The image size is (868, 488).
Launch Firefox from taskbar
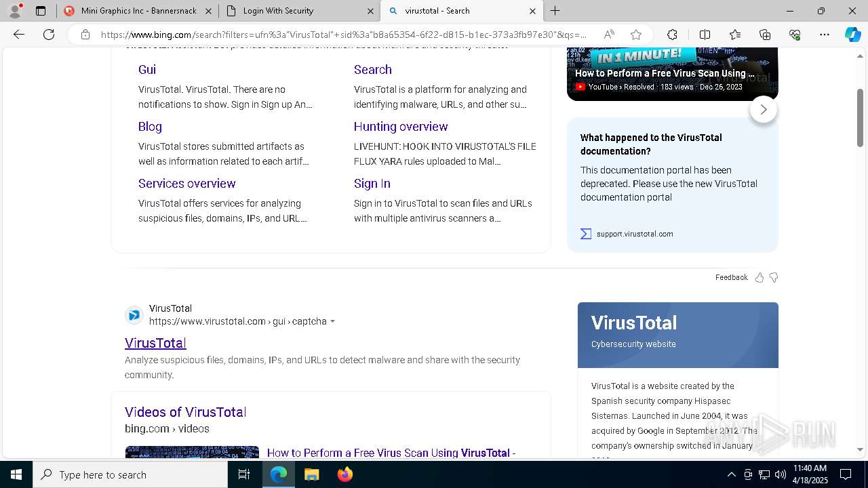pyautogui.click(x=344, y=474)
